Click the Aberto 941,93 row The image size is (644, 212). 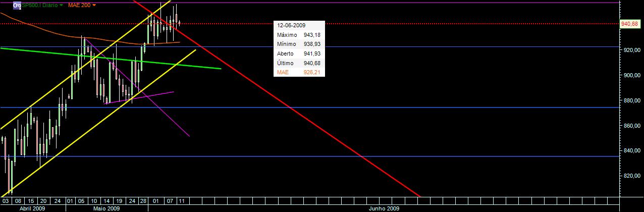(x=299, y=54)
